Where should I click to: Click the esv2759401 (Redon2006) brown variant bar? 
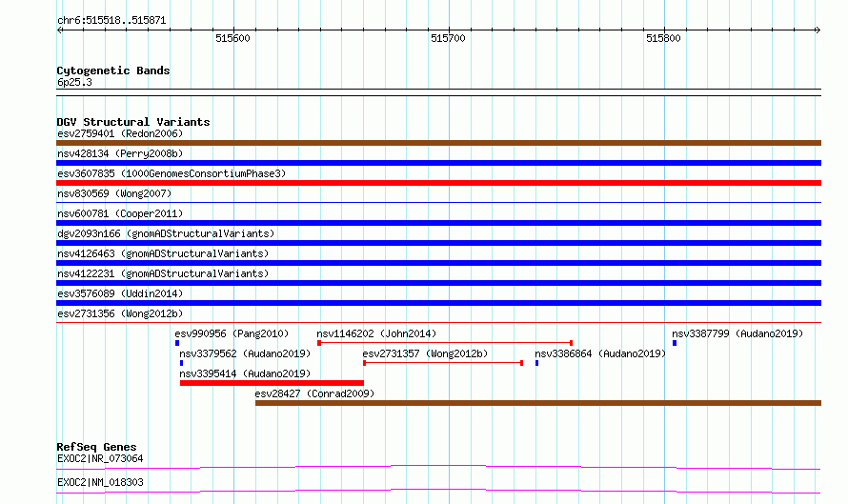pos(438,143)
